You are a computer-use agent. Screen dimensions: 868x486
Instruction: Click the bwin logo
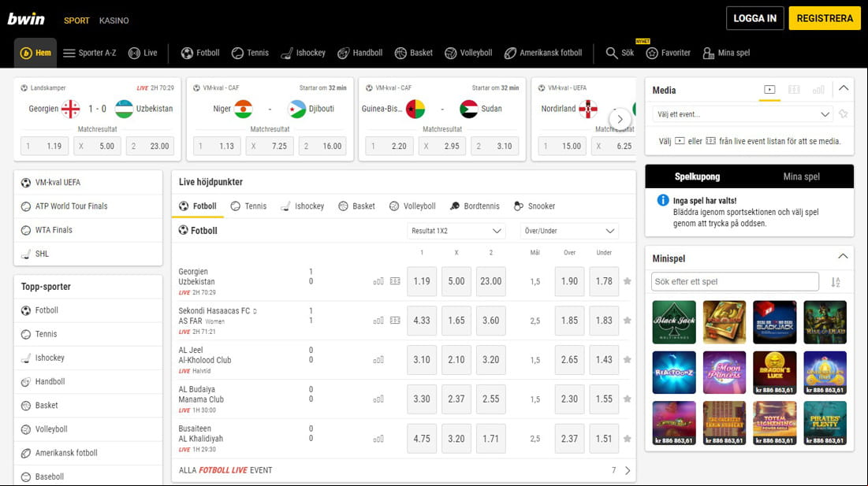pyautogui.click(x=26, y=20)
